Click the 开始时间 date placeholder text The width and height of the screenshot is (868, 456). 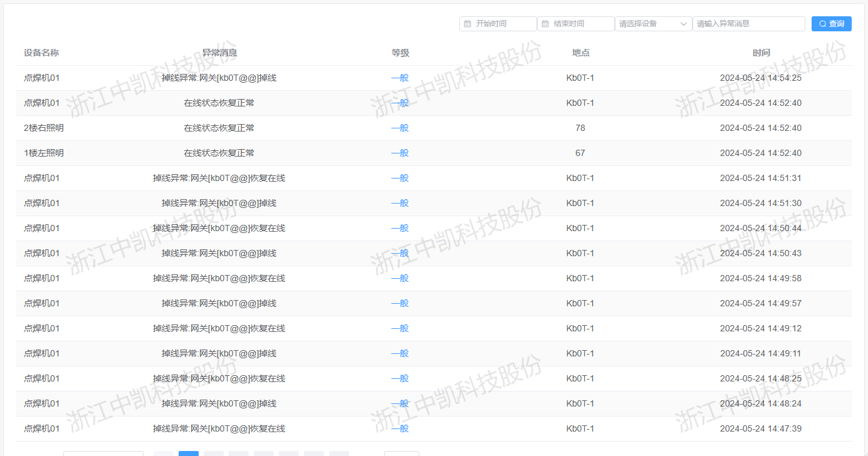pos(491,24)
